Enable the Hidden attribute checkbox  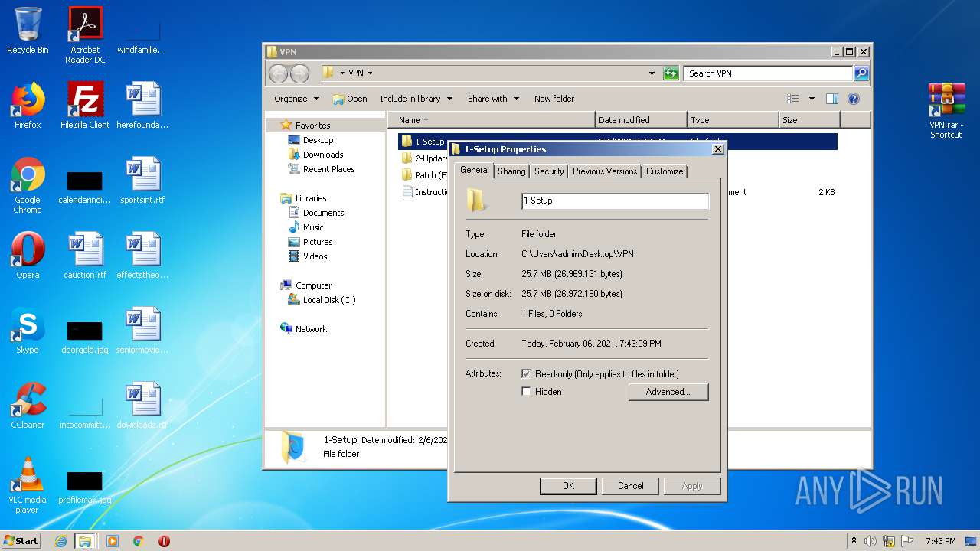pyautogui.click(x=526, y=392)
